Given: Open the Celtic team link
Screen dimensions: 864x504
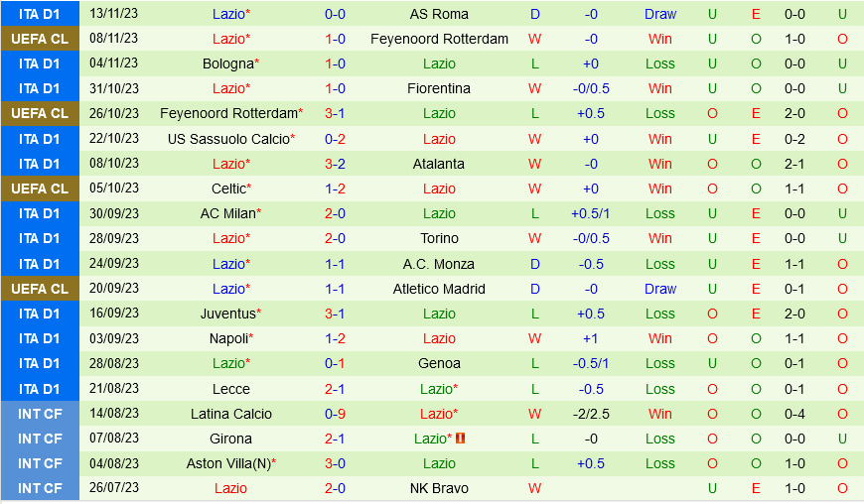Looking at the screenshot, I should pyautogui.click(x=230, y=189).
